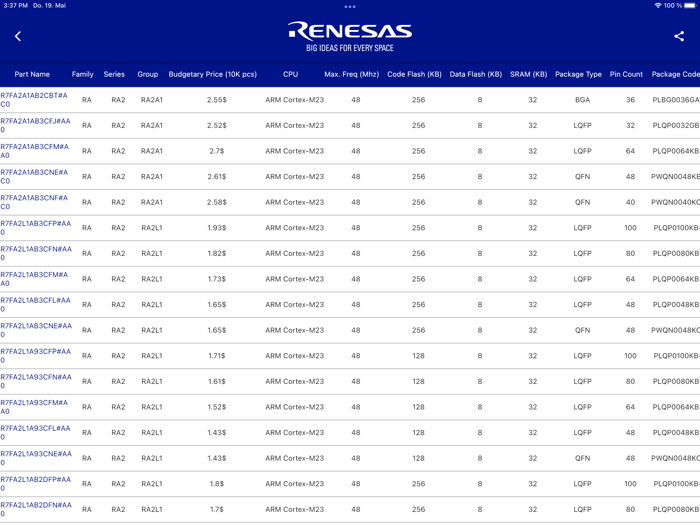The width and height of the screenshot is (700, 525).
Task: Open part R7FA2L1A93CFL#AA0
Action: coord(35,433)
